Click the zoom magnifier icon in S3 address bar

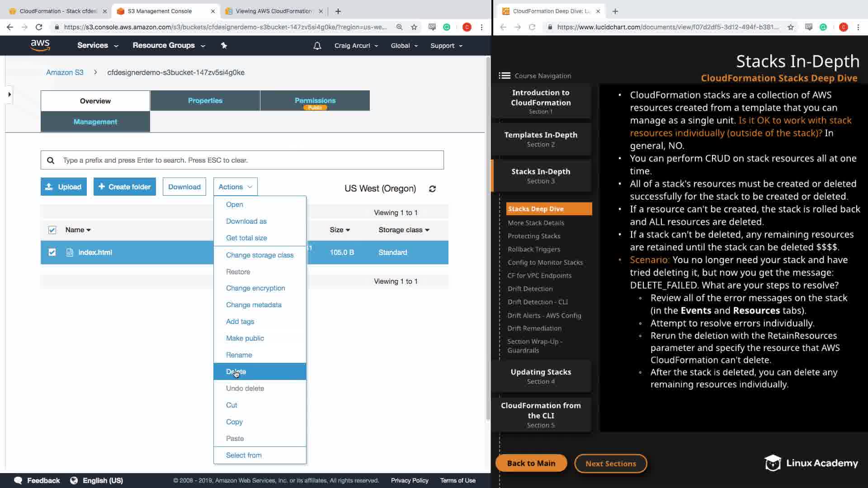(399, 27)
